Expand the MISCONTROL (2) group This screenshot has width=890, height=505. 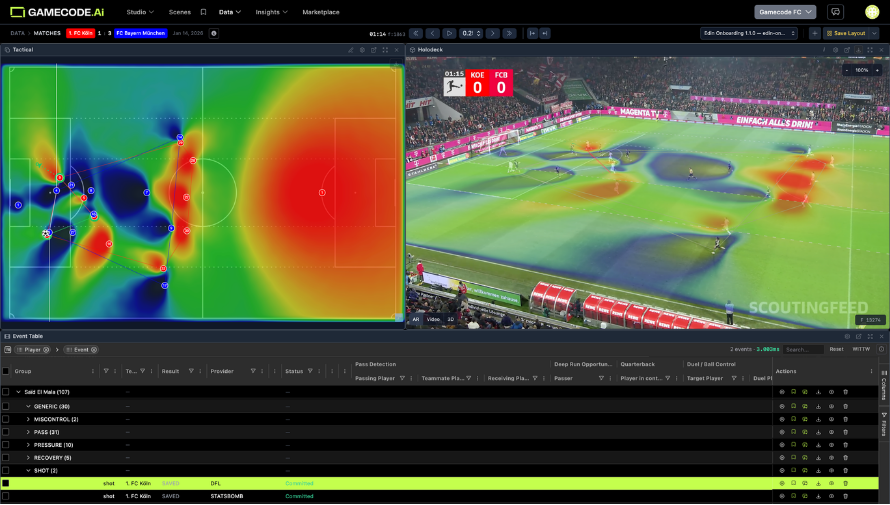(28, 419)
